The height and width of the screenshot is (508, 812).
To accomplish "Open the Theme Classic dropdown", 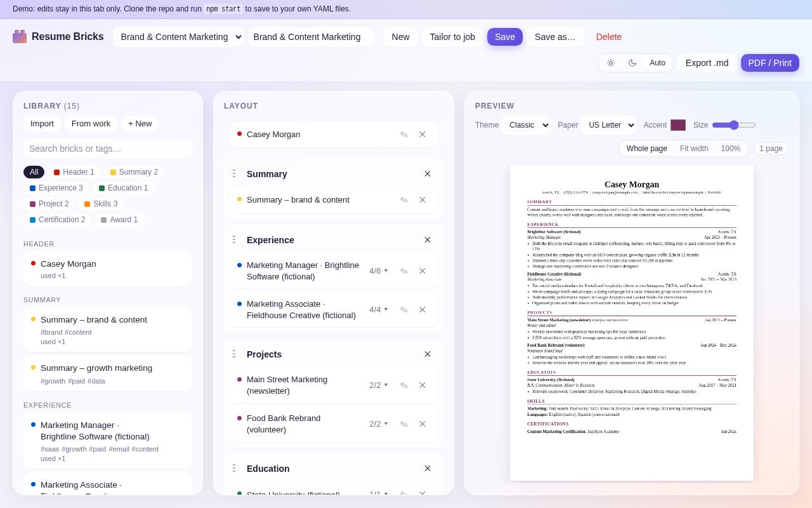I will click(x=527, y=125).
